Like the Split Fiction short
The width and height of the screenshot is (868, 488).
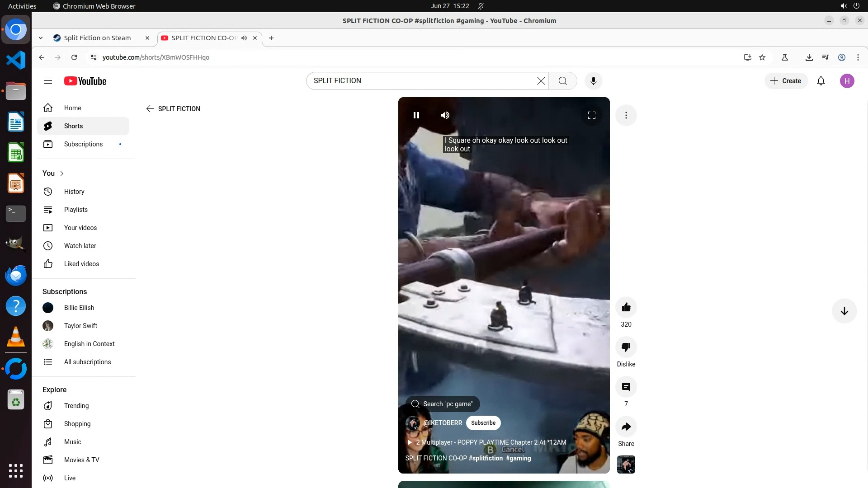pyautogui.click(x=626, y=308)
